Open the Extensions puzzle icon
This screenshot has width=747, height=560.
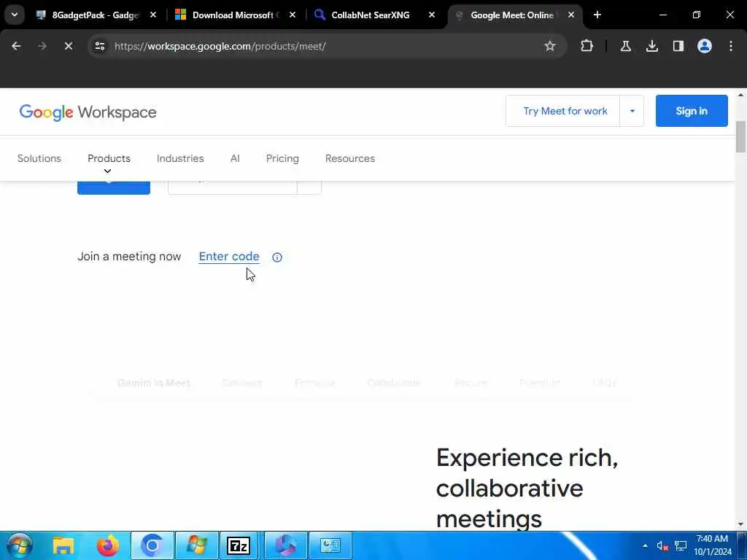pyautogui.click(x=587, y=46)
